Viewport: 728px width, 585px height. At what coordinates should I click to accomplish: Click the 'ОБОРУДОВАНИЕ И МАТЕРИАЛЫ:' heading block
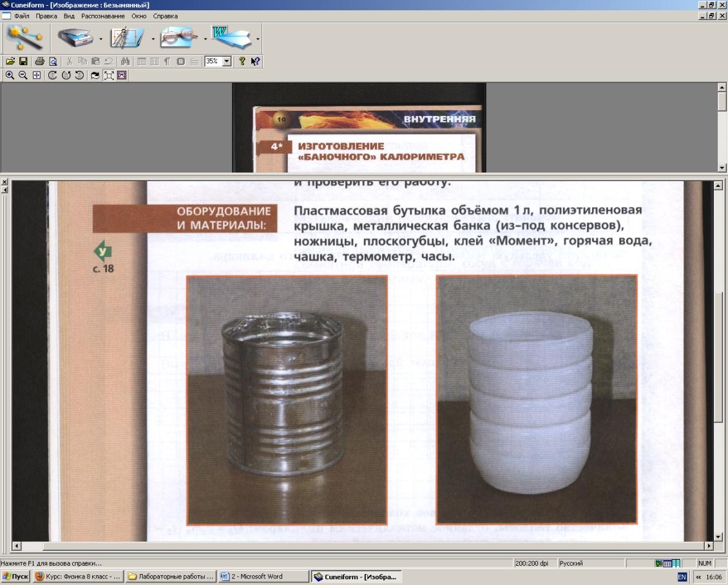(185, 218)
